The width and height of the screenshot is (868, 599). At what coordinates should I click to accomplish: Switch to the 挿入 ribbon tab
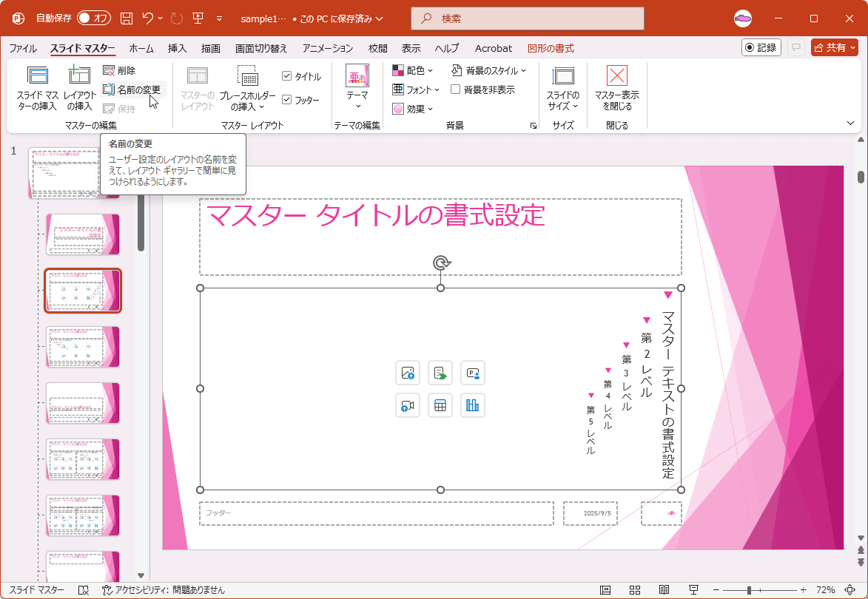(x=178, y=48)
